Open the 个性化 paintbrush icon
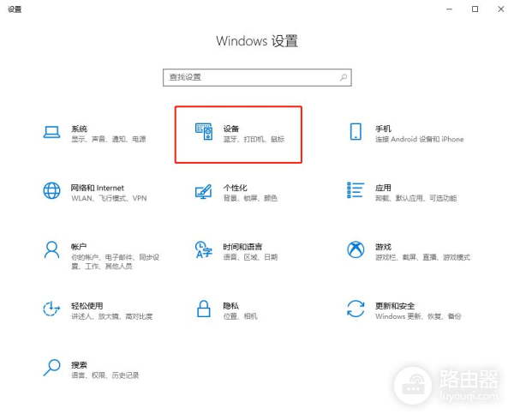This screenshot has height=420, width=514. 204,191
